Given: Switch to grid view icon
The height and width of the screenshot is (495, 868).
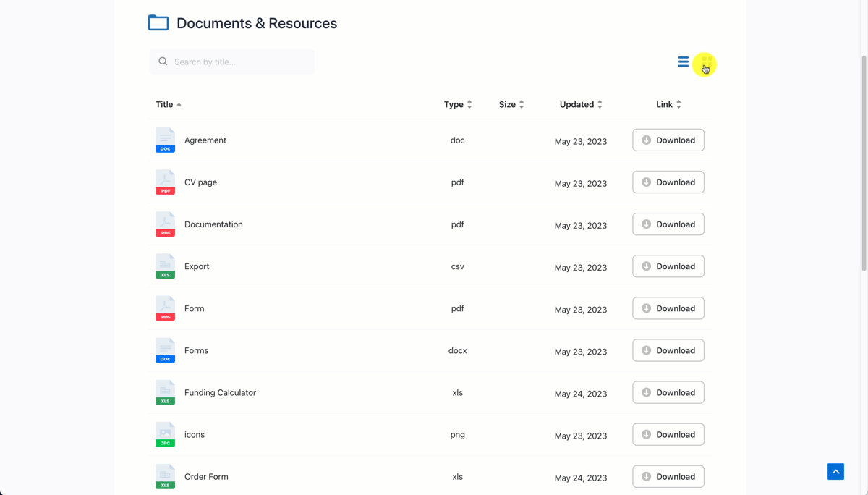Looking at the screenshot, I should tap(705, 62).
